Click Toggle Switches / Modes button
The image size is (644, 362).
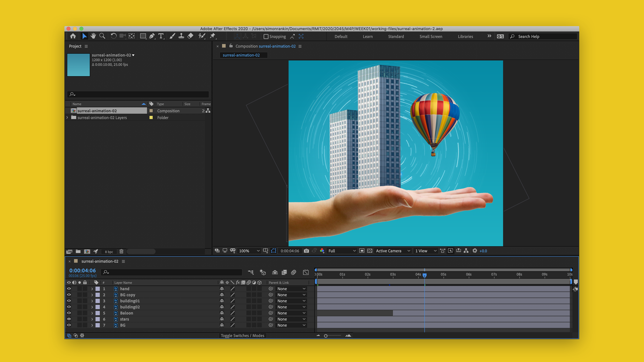242,336
